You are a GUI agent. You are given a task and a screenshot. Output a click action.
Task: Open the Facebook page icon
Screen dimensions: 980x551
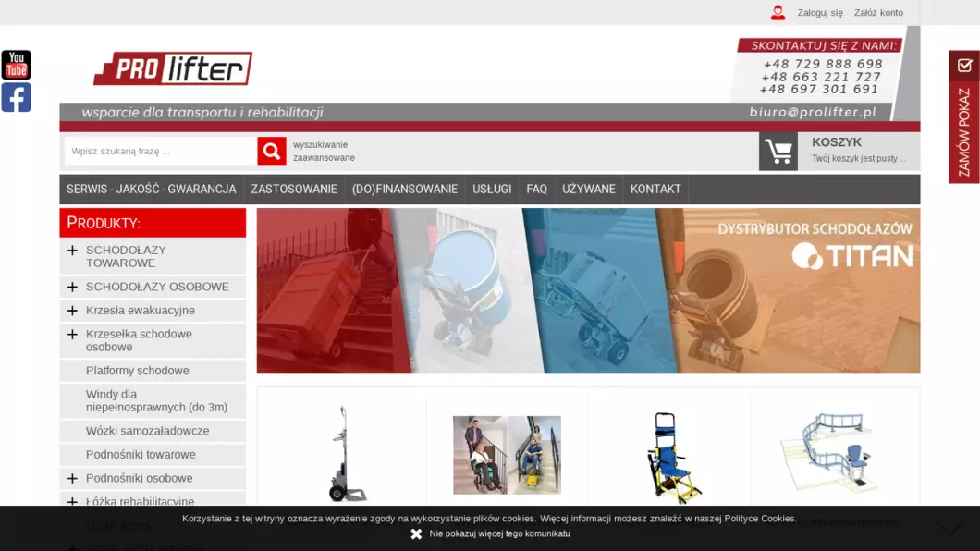17,97
